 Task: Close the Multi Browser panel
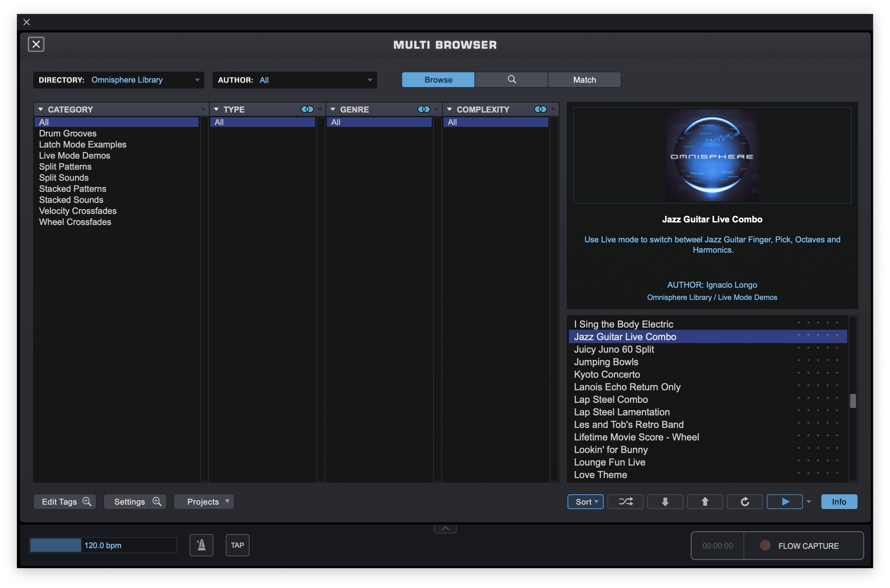coord(36,44)
